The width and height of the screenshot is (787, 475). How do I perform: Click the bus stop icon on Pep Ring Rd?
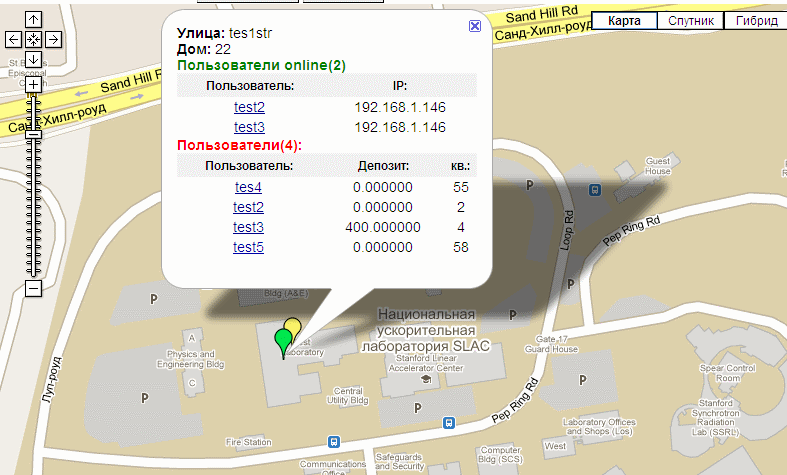pos(449,423)
